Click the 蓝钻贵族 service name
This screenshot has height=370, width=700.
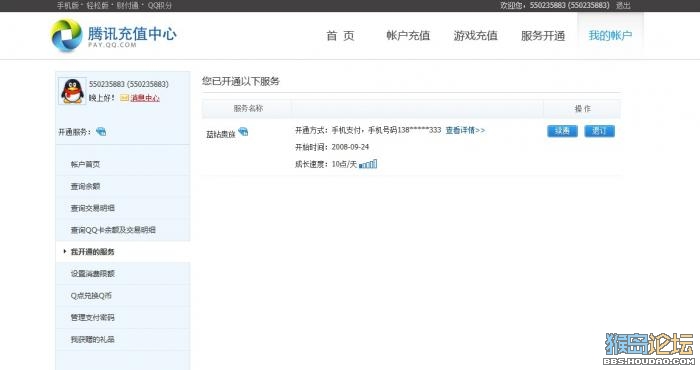click(221, 134)
